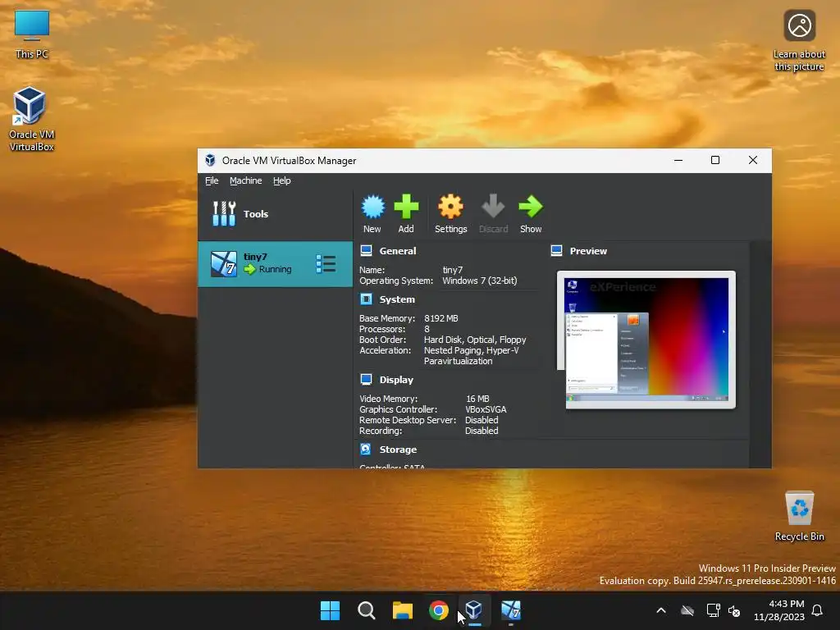Minimize the VirtualBox Manager window
This screenshot has height=630, width=840.
coord(678,160)
